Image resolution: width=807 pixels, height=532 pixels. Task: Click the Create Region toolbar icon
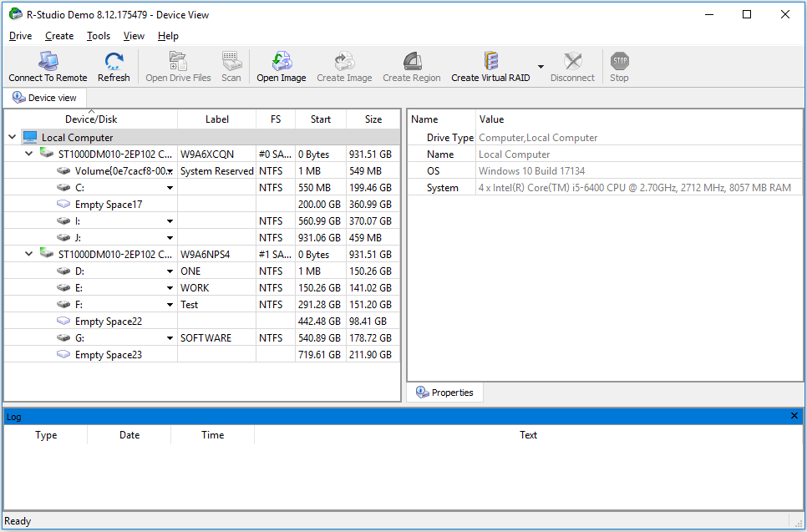411,61
